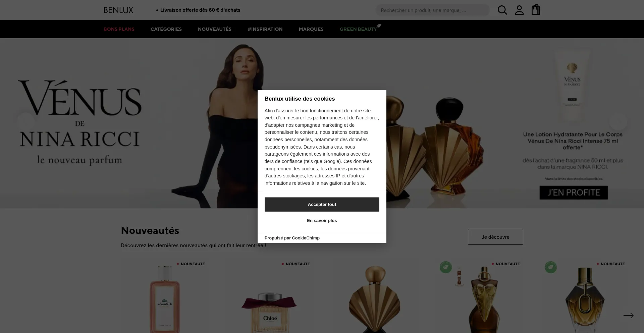Click the search magnifier icon
644x333 pixels.
[x=502, y=10]
